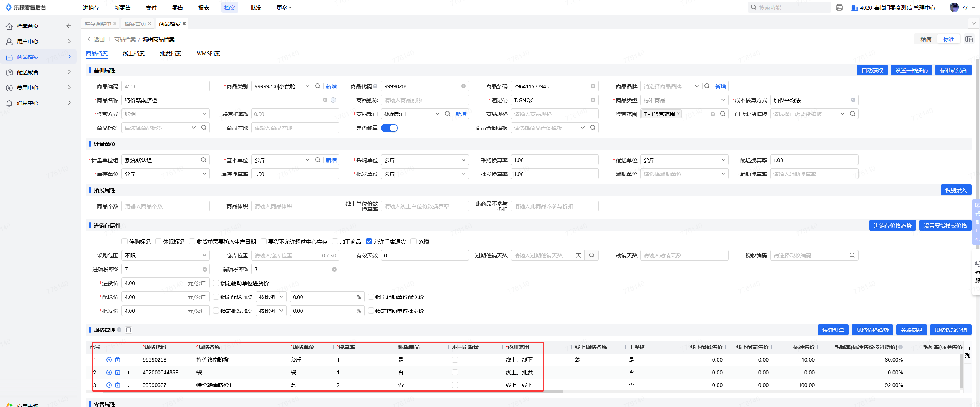Viewport: 980px width, 407px height.
Task: Switch to the 线上档案 tab
Action: tap(134, 53)
